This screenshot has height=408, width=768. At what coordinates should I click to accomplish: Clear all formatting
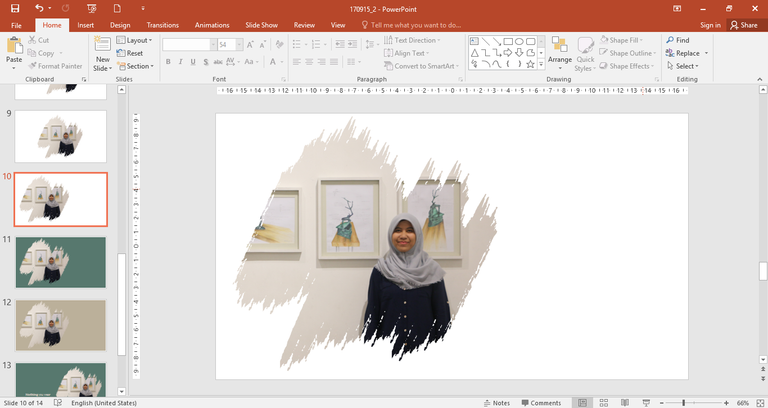[280, 45]
